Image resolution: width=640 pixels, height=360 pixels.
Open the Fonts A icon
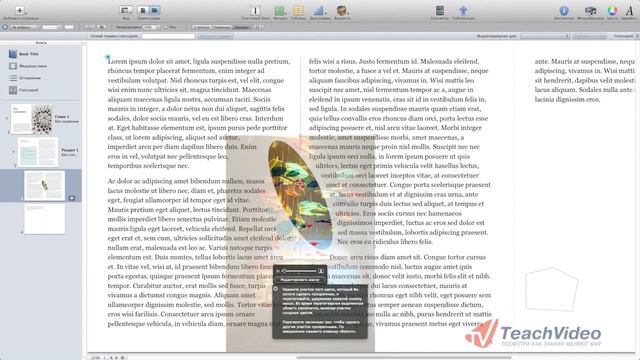pyautogui.click(x=629, y=10)
